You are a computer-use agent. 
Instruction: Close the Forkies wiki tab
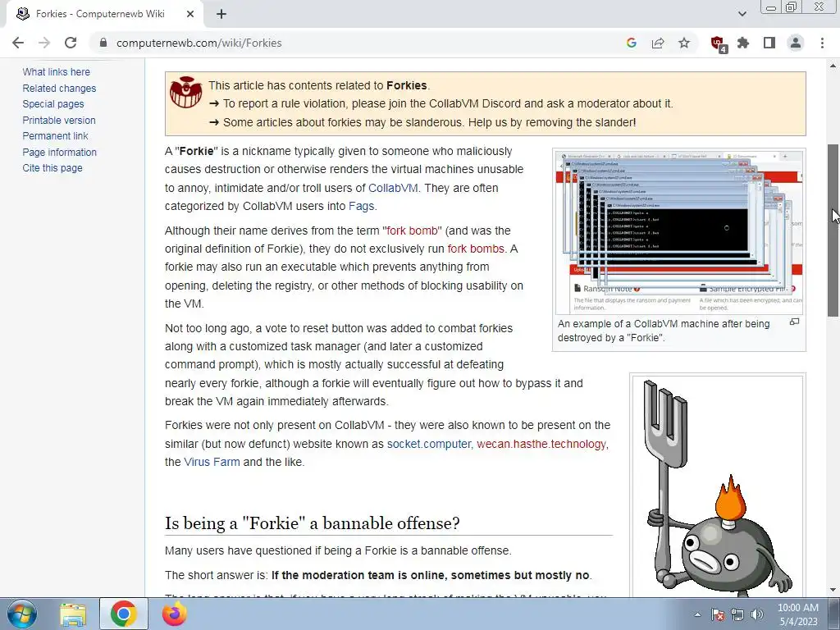click(x=190, y=14)
